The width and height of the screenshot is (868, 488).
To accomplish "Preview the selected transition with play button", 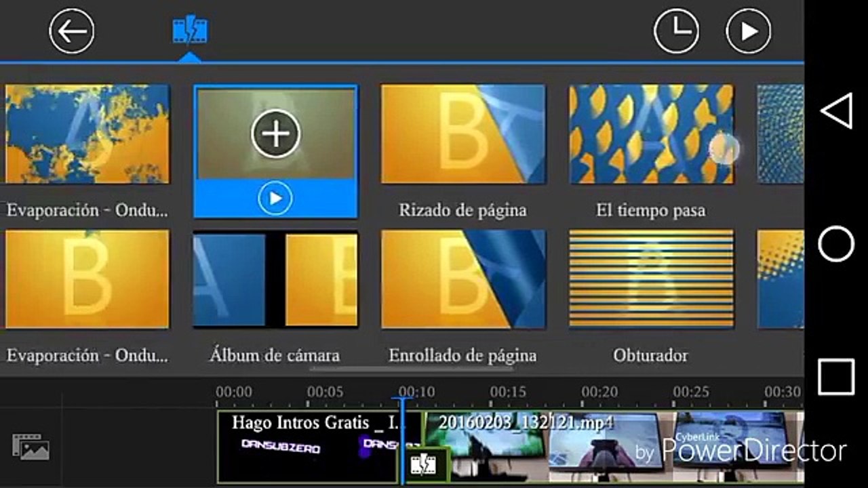I will click(275, 199).
